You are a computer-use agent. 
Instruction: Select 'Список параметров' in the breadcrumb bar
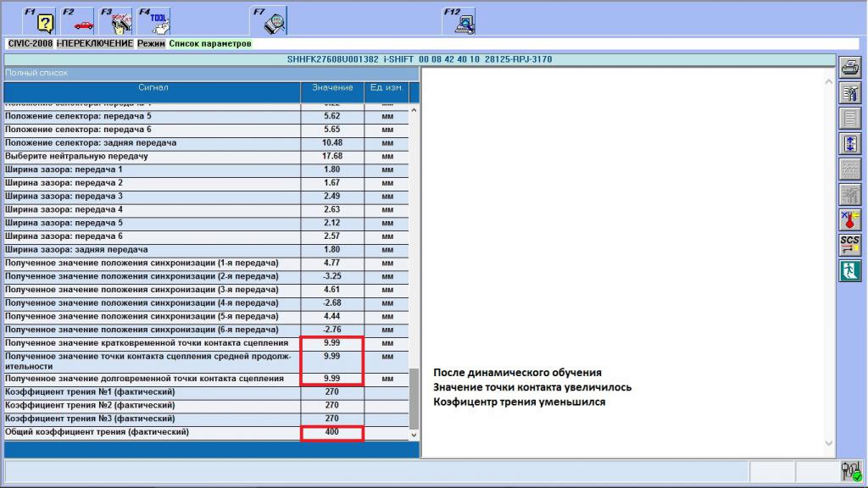point(210,43)
